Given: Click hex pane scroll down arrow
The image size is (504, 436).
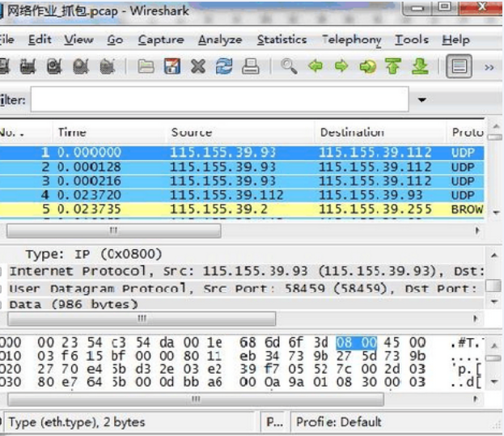Looking at the screenshot, I should pyautogui.click(x=494, y=382).
